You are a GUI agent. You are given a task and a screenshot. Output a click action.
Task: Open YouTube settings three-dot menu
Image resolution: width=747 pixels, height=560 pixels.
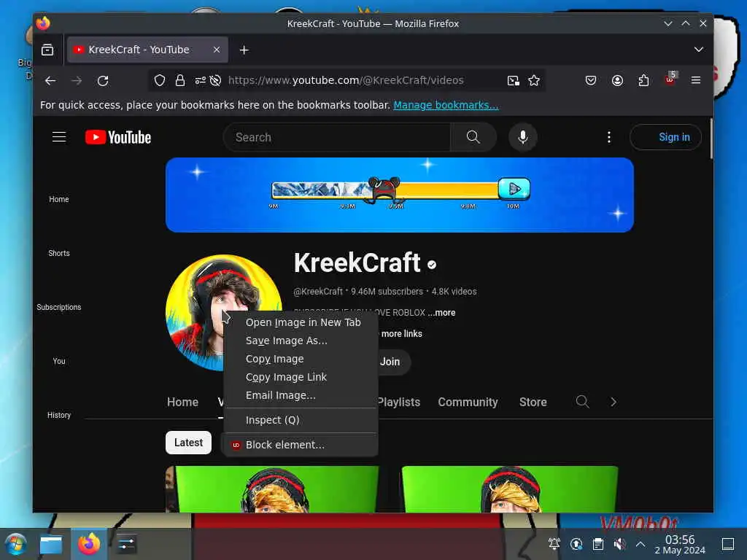[x=609, y=137]
